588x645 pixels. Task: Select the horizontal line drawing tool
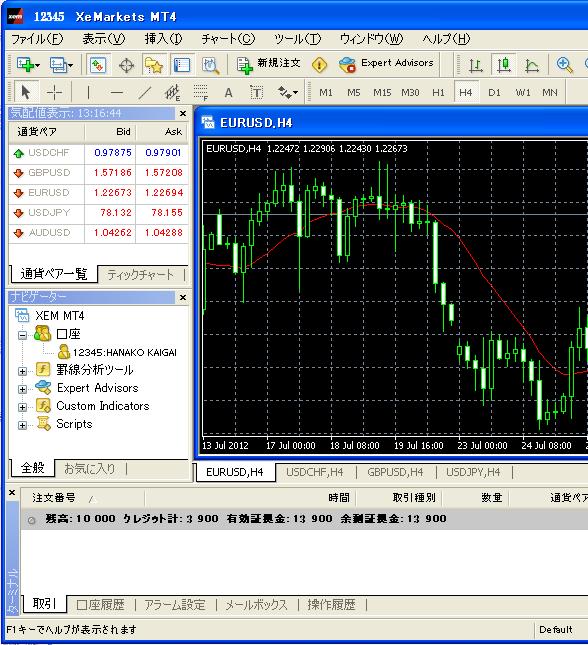click(x=117, y=93)
